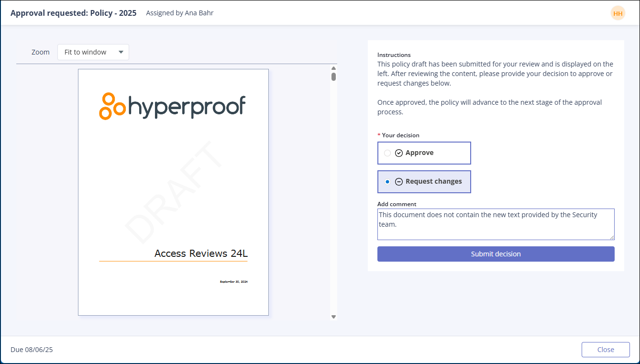640x364 pixels.
Task: Click the scroll up arrow in document viewer
Action: point(333,68)
